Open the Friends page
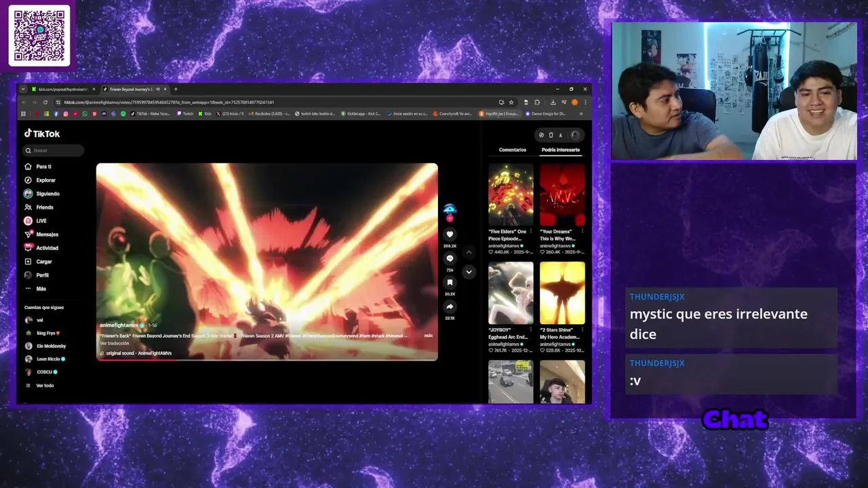868x488 pixels. tap(39, 207)
